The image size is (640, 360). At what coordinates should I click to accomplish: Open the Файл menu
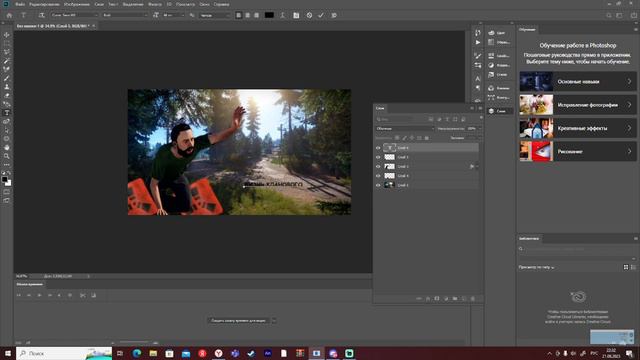coord(20,4)
